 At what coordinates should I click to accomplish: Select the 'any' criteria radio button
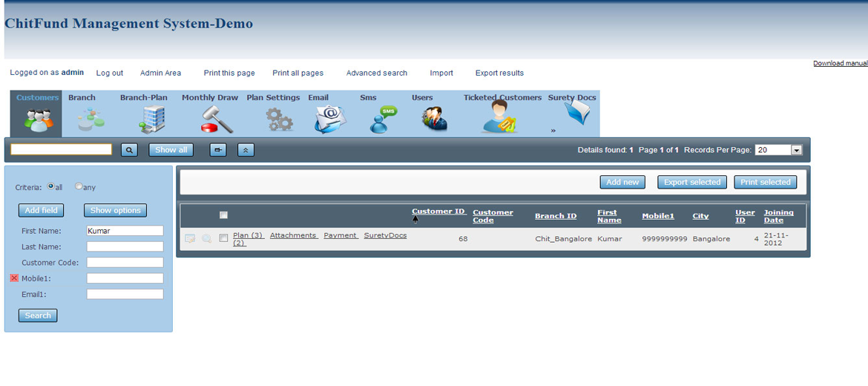pyautogui.click(x=79, y=187)
